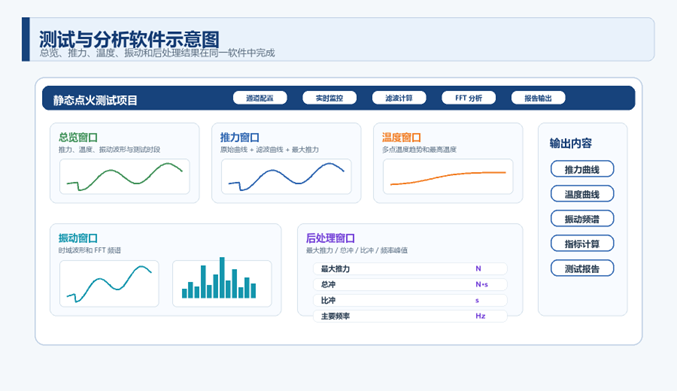
Task: Click the 测试与分析软件示意图 main title
Action: coord(129,39)
